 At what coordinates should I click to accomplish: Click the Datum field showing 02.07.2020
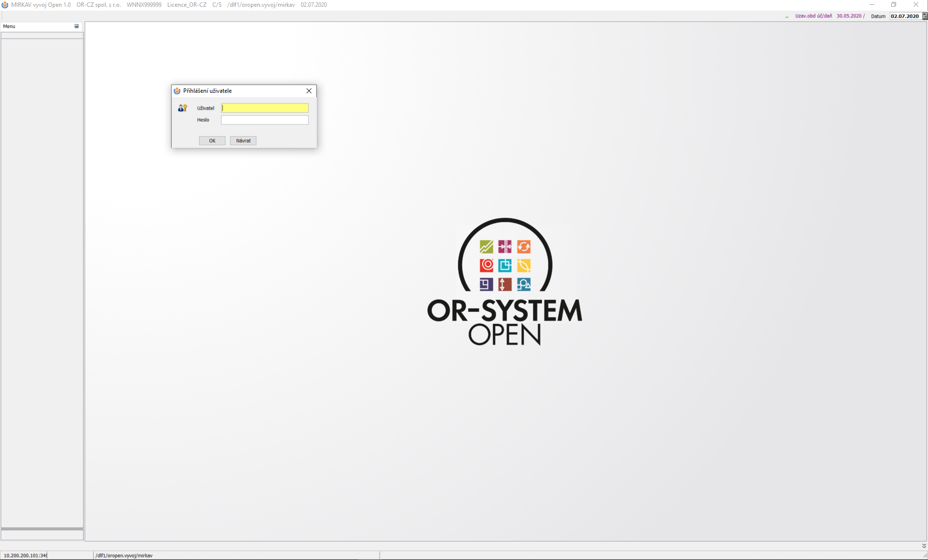click(904, 16)
